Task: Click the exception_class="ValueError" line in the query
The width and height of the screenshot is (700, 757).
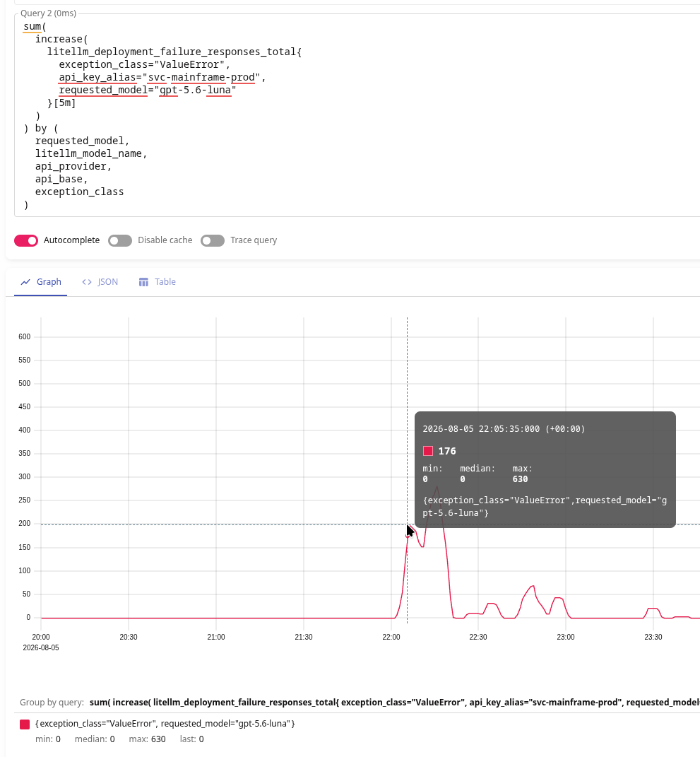Action: 145,65
